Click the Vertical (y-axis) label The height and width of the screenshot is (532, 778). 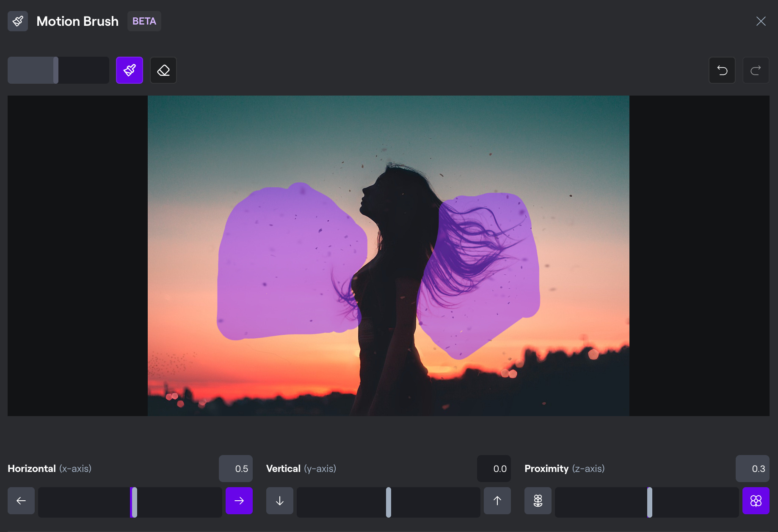point(301,469)
